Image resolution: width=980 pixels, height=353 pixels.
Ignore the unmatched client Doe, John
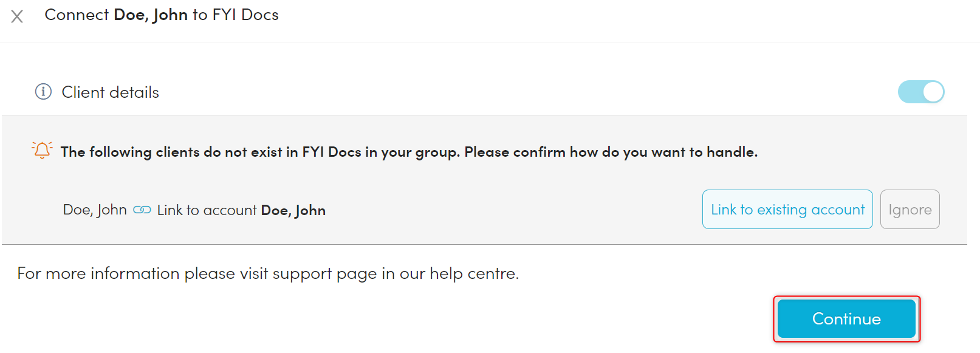pyautogui.click(x=910, y=210)
